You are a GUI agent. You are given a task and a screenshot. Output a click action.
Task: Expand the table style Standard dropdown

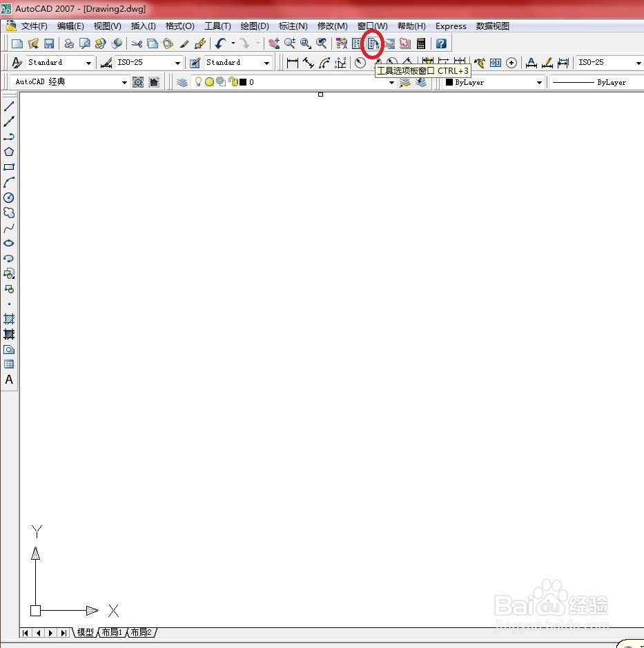coord(266,63)
